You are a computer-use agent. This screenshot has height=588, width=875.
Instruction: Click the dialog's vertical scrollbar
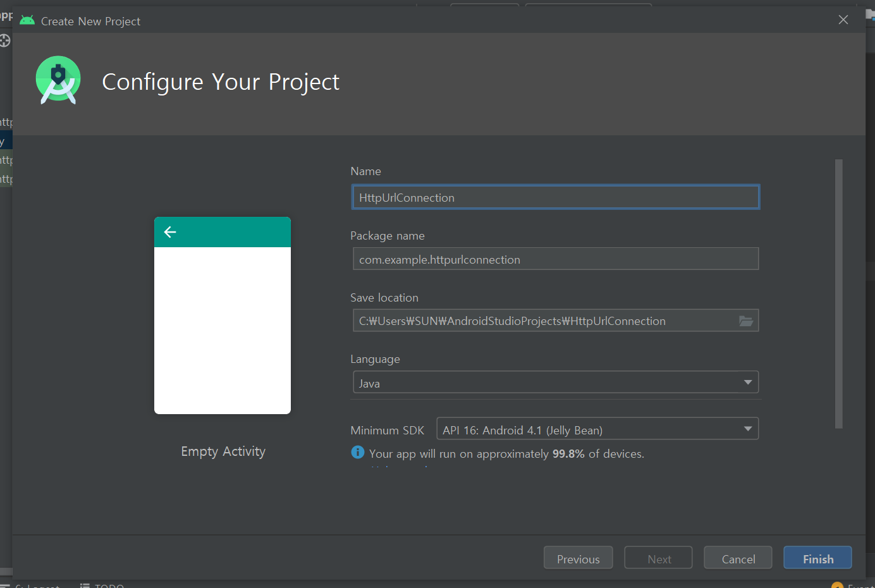tap(839, 294)
